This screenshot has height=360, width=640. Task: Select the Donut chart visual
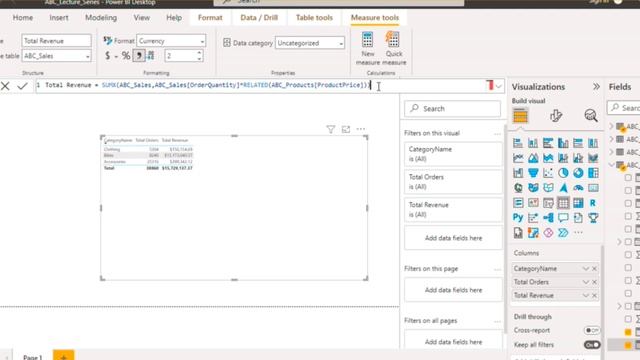[578, 173]
